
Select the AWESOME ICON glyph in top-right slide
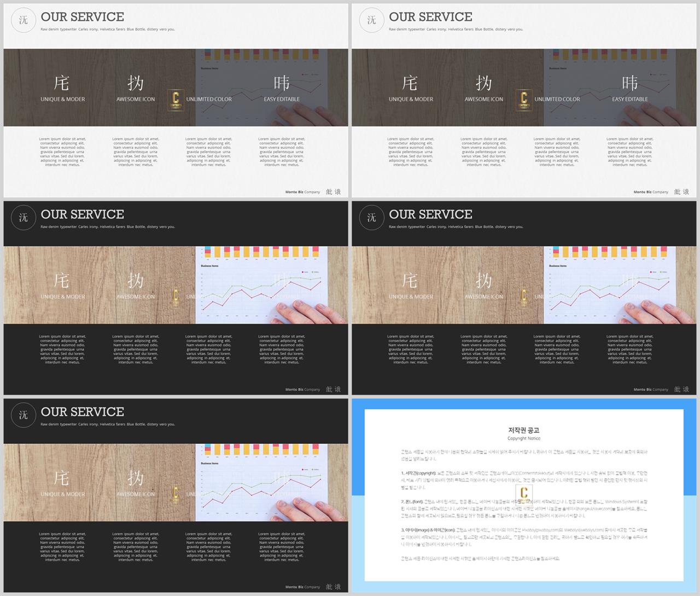coord(484,83)
